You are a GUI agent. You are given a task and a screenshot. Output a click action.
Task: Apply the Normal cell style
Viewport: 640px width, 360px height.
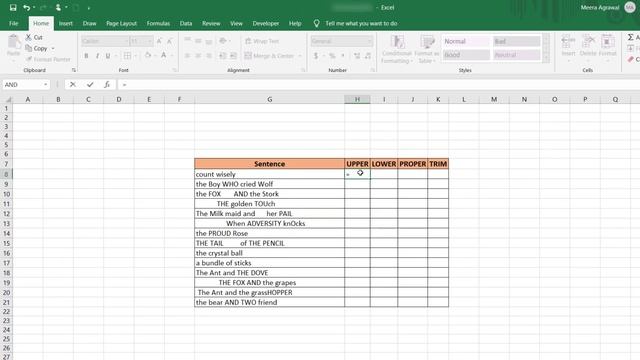click(x=466, y=41)
